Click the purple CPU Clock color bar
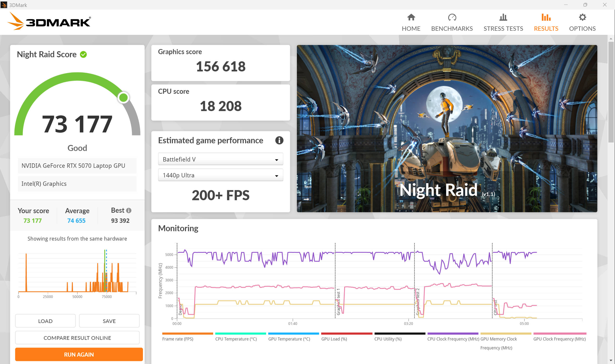The image size is (615, 364). (453, 333)
